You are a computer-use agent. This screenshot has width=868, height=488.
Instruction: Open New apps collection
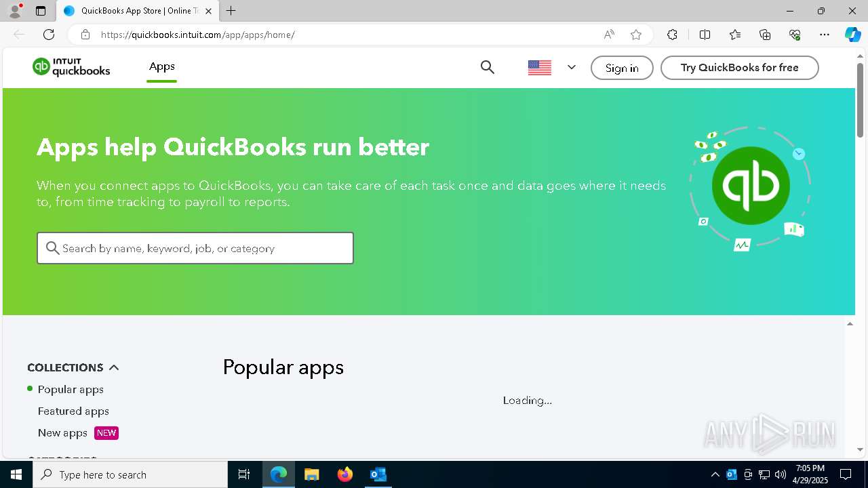(x=62, y=432)
